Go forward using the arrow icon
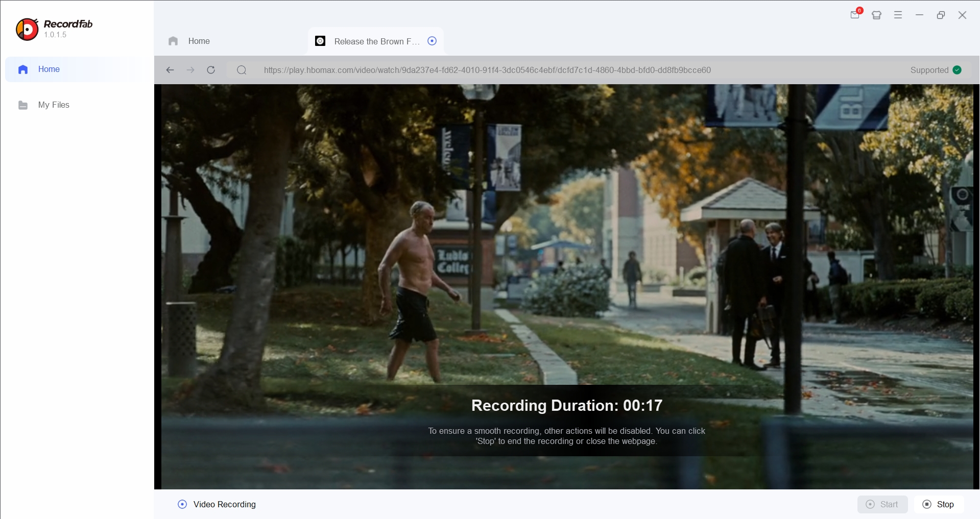Viewport: 980px width, 519px height. pos(190,70)
